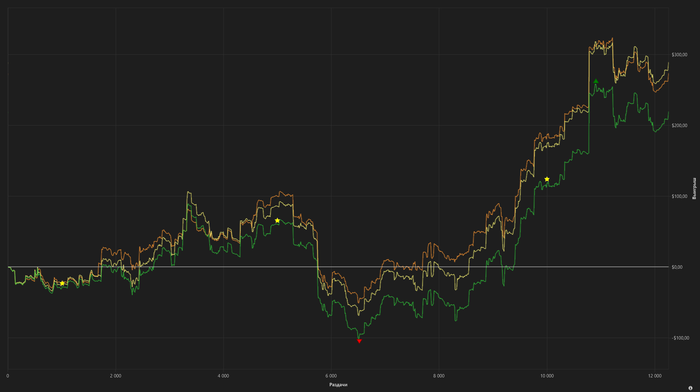Click the 4 000 x-axis tick label
The image size is (700, 392).
tap(223, 376)
